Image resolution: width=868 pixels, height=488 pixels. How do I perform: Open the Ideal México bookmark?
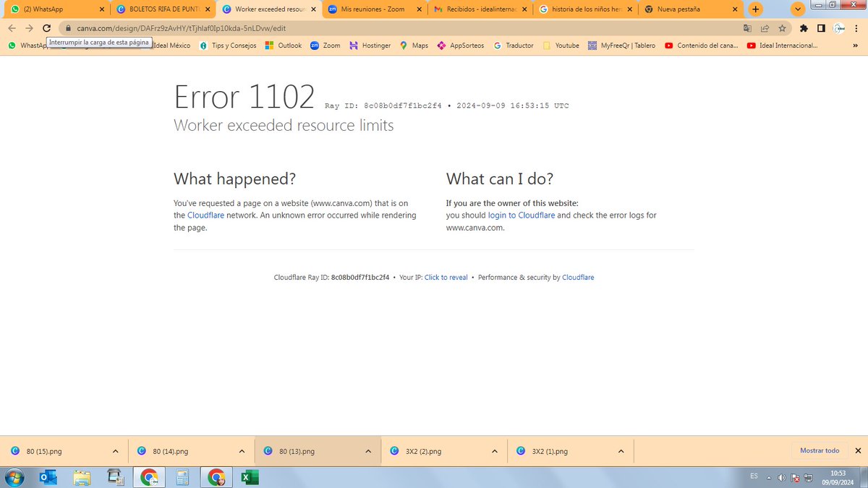tap(171, 46)
